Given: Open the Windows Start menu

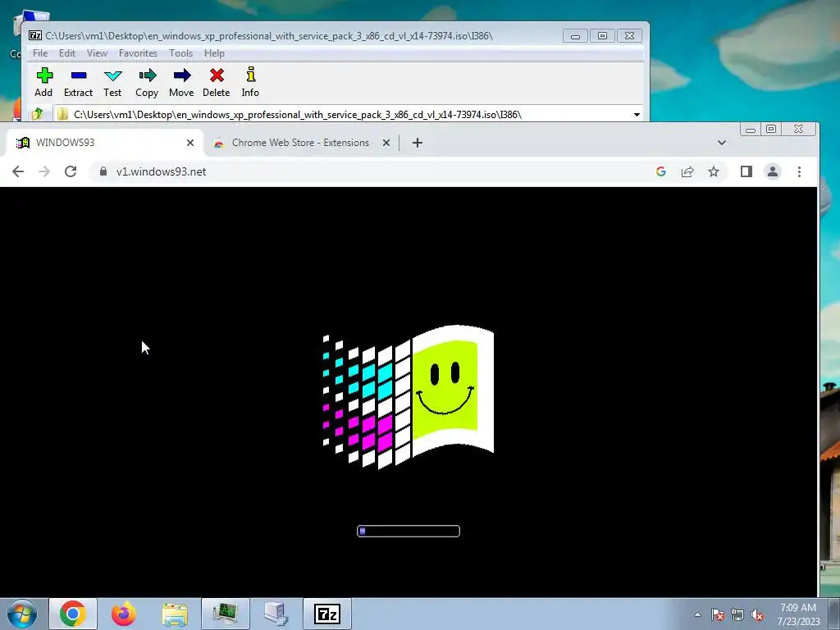Looking at the screenshot, I should 22,614.
